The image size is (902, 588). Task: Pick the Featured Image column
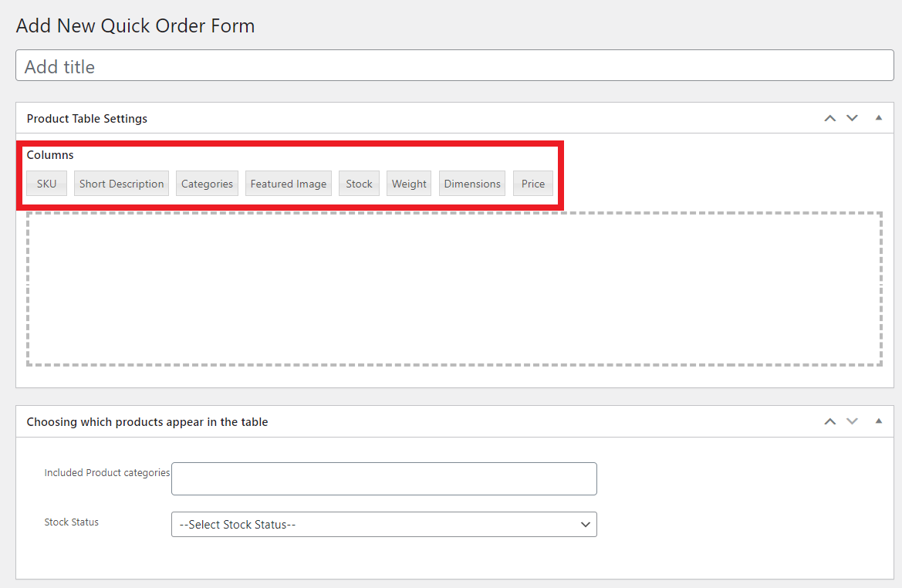[289, 183]
